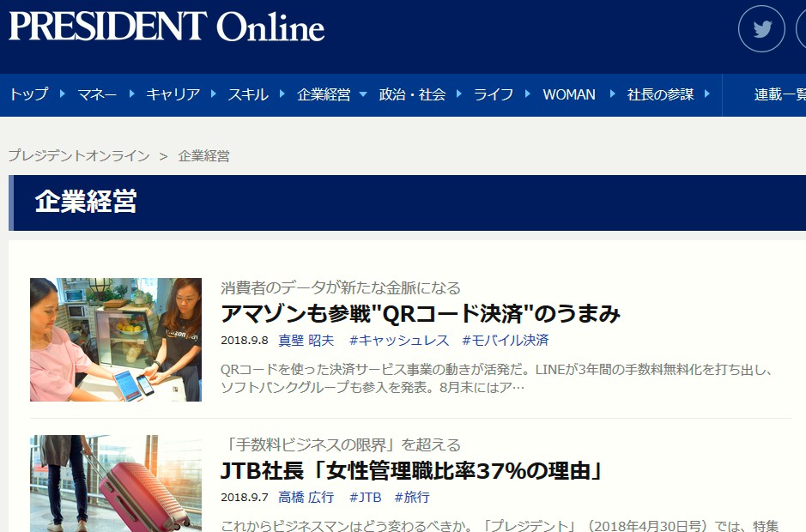
Task: Select the スキル navigation item
Action: (247, 94)
